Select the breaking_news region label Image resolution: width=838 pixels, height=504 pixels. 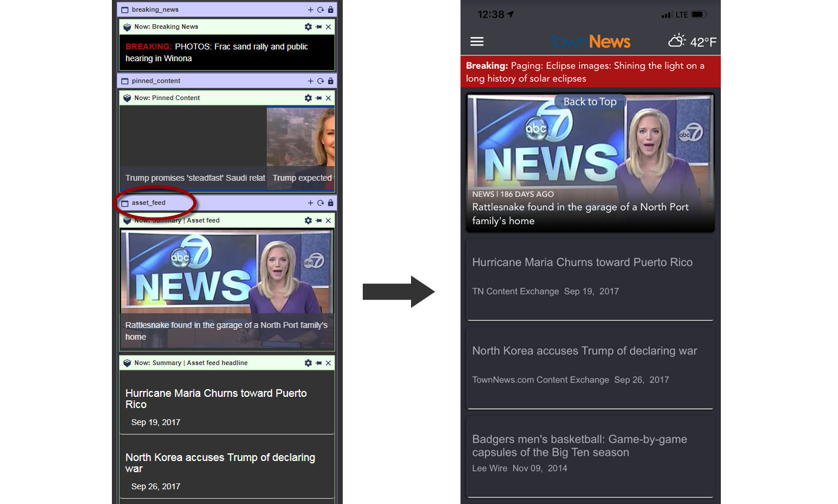[155, 9]
